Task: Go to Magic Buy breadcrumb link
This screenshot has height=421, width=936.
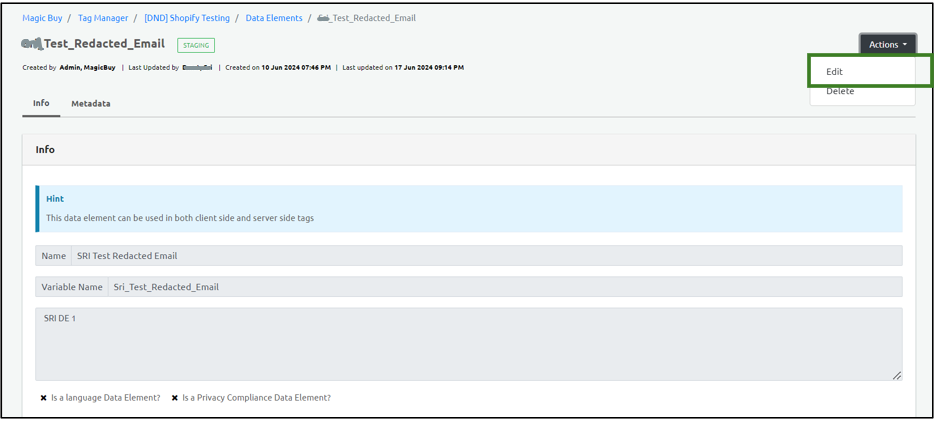Action: coord(42,18)
